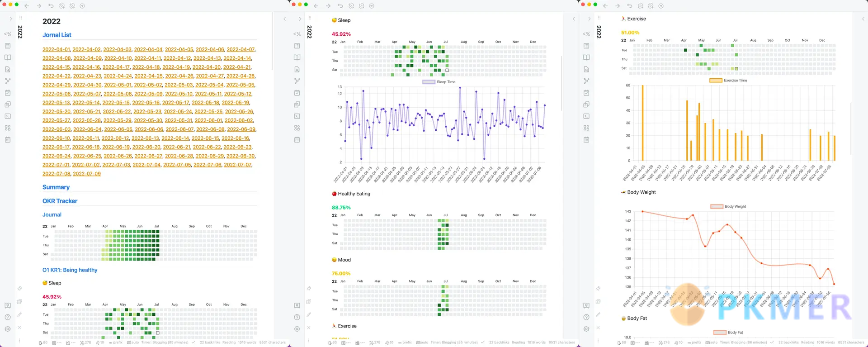This screenshot has height=347, width=868.
Task: Click plain calendar icon in middle window ribbon
Action: [x=297, y=140]
